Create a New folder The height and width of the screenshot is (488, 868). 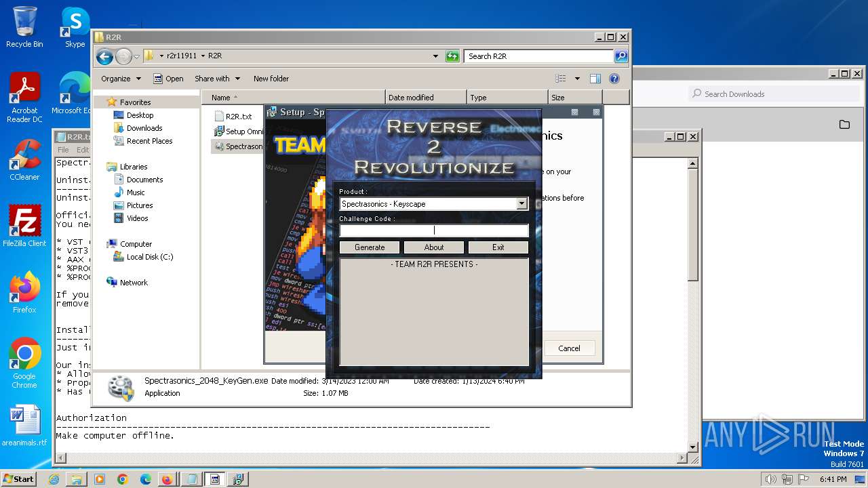click(271, 79)
